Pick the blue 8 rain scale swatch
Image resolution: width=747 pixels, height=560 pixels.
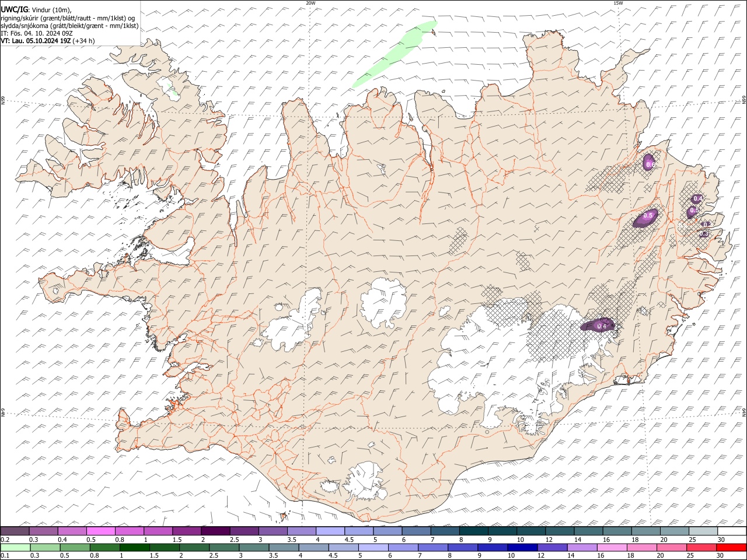click(463, 547)
